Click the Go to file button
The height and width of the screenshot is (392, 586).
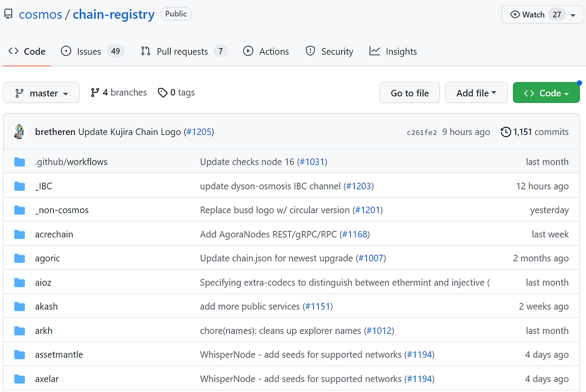pyautogui.click(x=409, y=92)
